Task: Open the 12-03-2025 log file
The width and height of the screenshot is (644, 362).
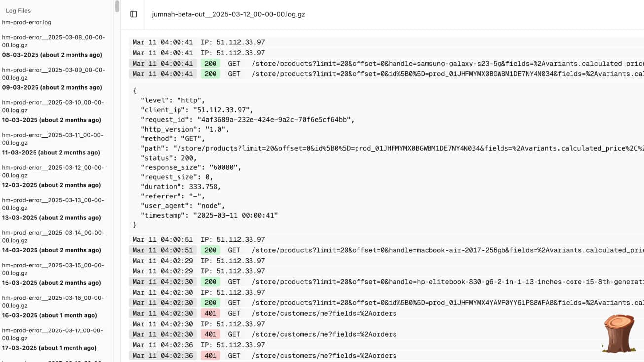Action: pos(53,176)
